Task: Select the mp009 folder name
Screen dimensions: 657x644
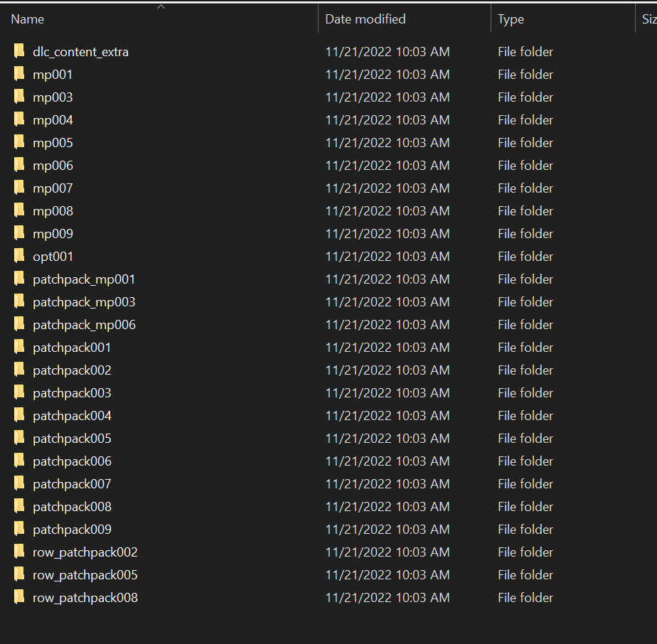Action: click(53, 234)
